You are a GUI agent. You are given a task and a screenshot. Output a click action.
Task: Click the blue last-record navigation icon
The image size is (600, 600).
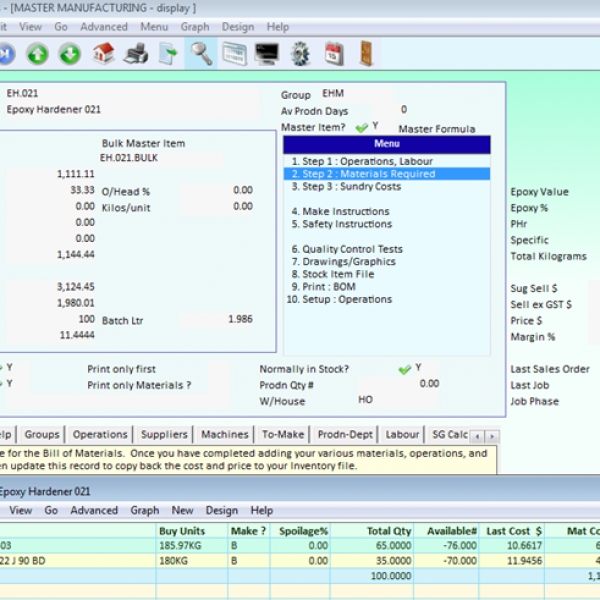click(x=7, y=54)
